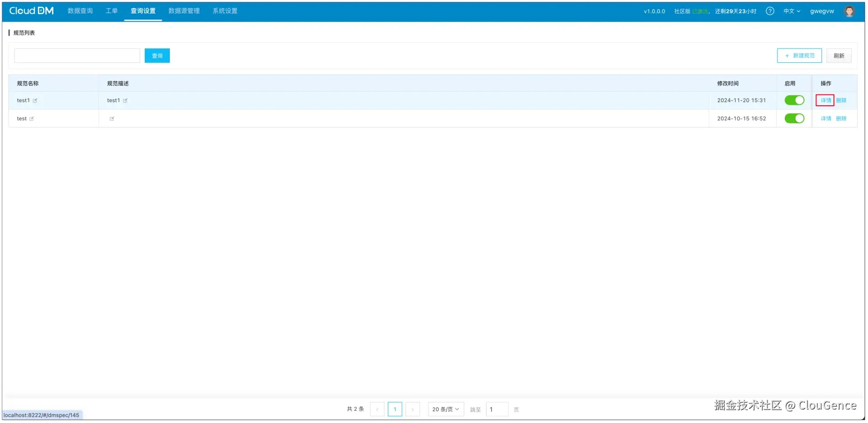Click the 查询 search button

[x=157, y=56]
